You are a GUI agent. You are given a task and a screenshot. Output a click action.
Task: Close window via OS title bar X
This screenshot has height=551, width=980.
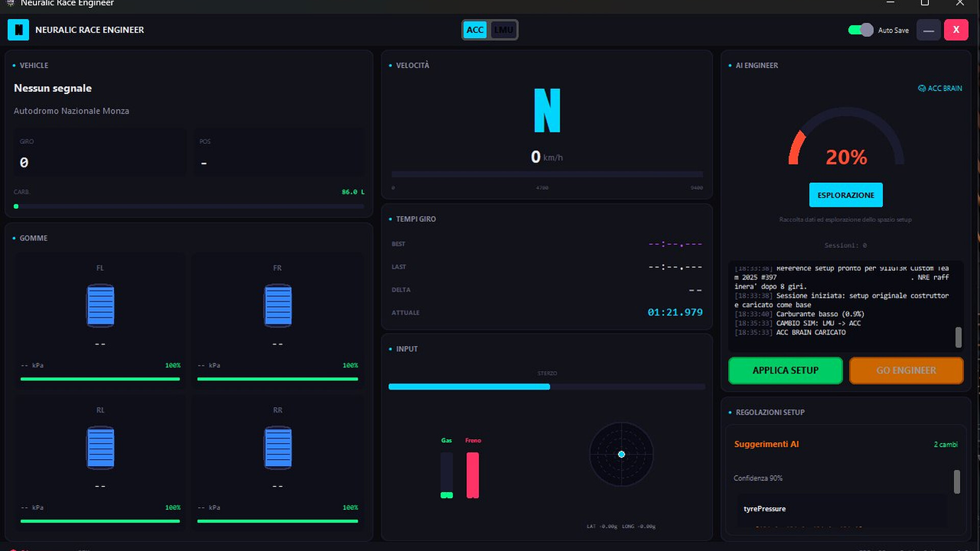960,3
